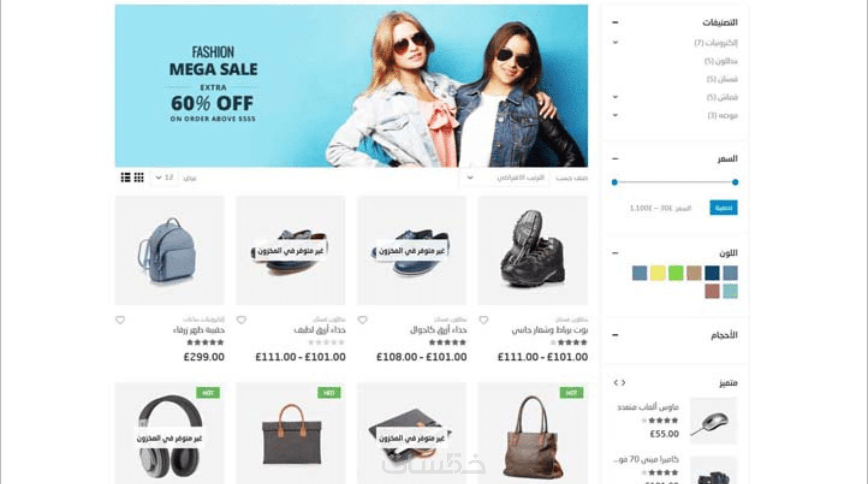Switch to list view layout
This screenshot has width=868, height=484.
(x=125, y=178)
